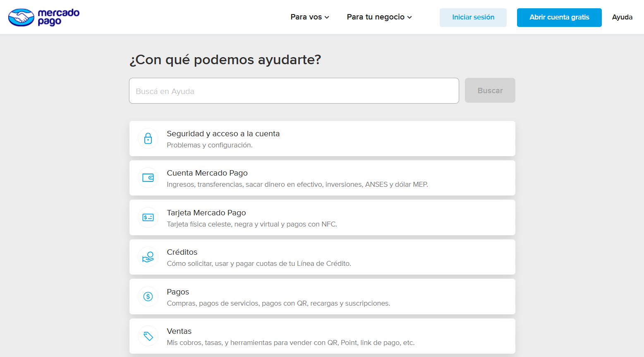Click description about Línea de Crédito

coord(259,263)
